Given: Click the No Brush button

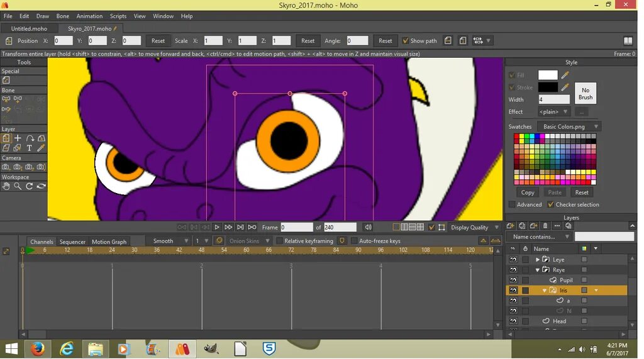Looking at the screenshot, I should click(586, 93).
